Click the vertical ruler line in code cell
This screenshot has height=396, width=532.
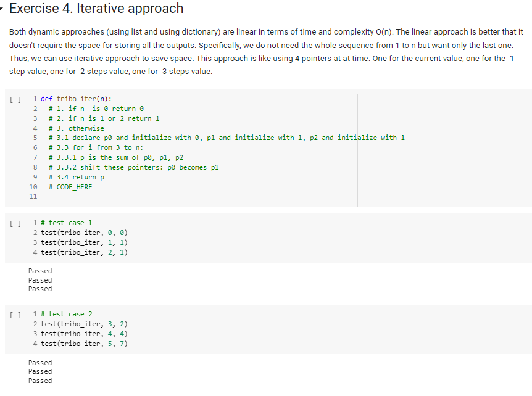[x=357, y=151]
